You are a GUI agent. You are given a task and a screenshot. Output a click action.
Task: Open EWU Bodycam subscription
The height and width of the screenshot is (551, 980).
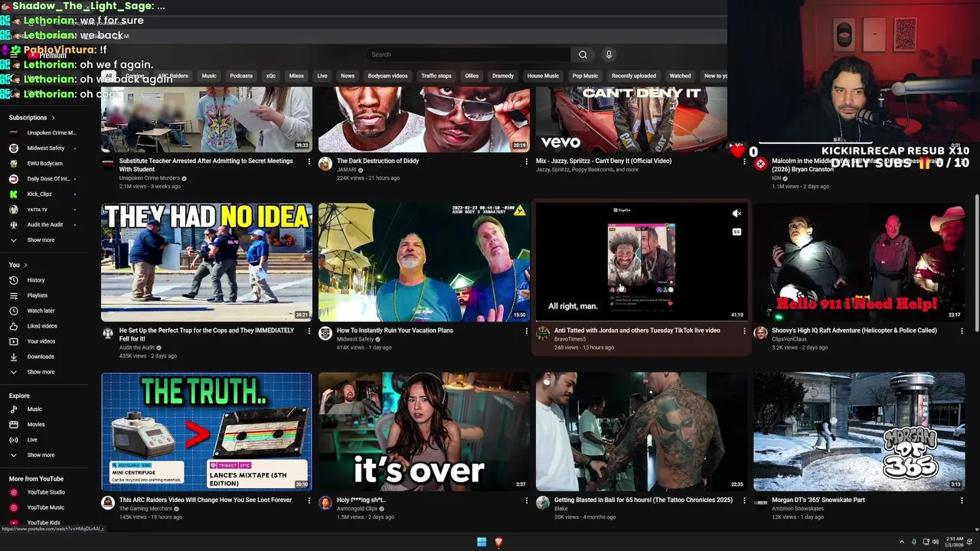tap(45, 164)
